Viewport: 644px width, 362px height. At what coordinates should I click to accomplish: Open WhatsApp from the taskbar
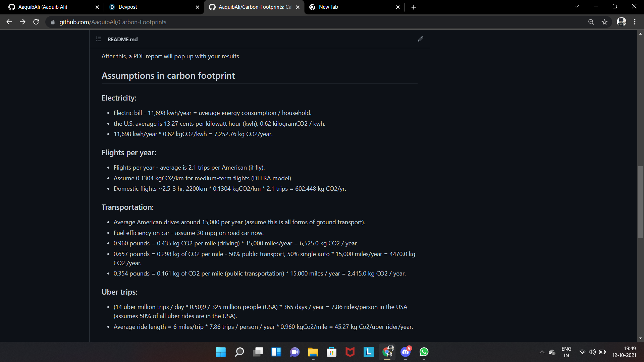coord(424,352)
